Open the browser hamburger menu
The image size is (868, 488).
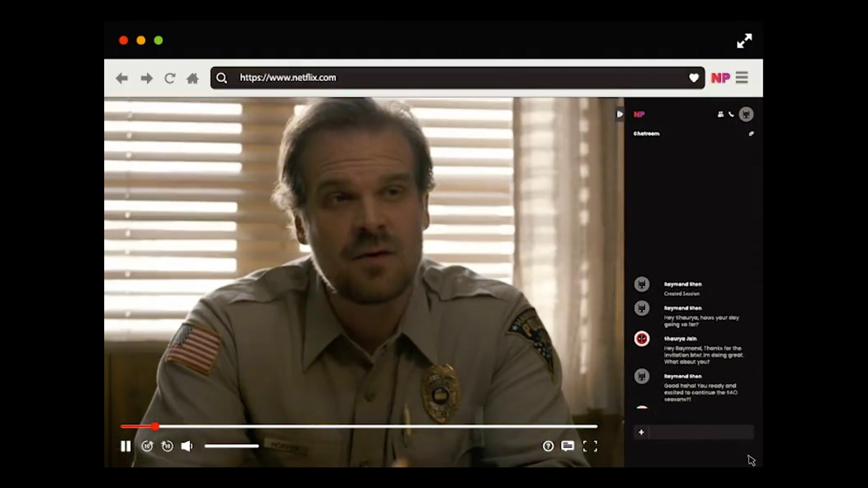click(742, 78)
